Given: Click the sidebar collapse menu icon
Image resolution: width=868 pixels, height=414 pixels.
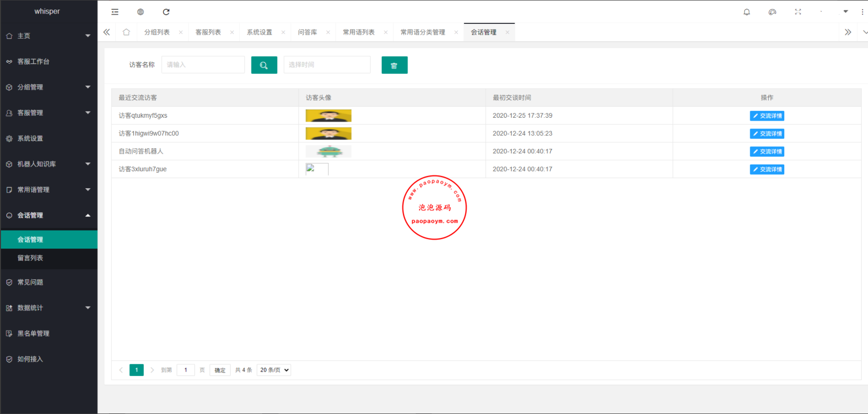Looking at the screenshot, I should (x=115, y=12).
